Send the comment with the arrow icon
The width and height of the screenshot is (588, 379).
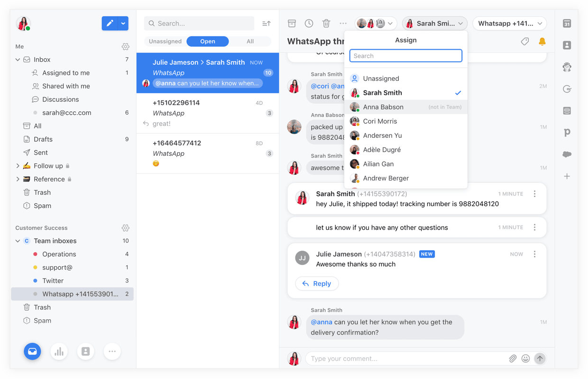point(540,359)
